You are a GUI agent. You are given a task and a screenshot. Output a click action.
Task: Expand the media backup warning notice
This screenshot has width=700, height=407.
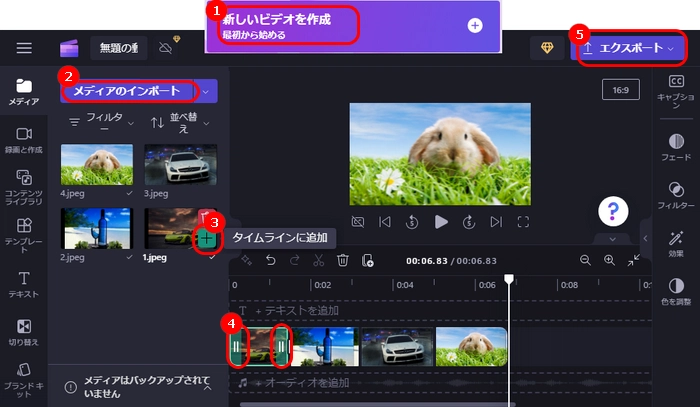207,387
